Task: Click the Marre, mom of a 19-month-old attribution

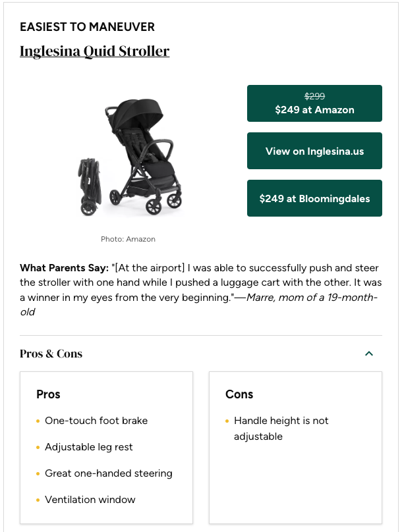Action: 310,297
